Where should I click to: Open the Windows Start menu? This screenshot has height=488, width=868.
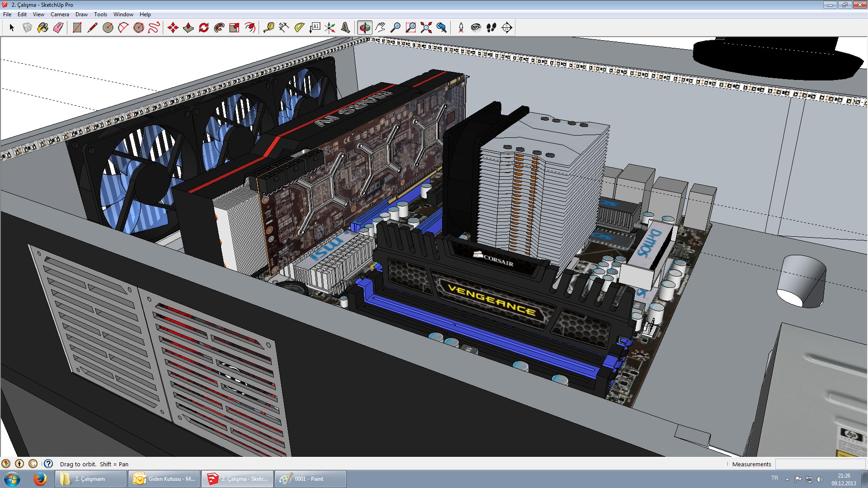tap(12, 479)
